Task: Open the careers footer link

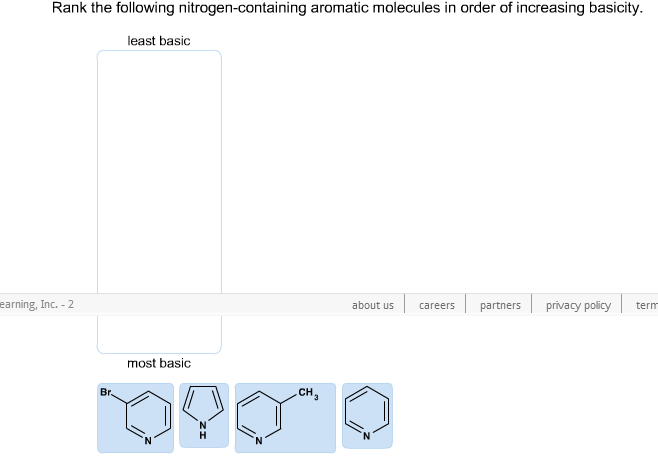Action: coord(436,305)
